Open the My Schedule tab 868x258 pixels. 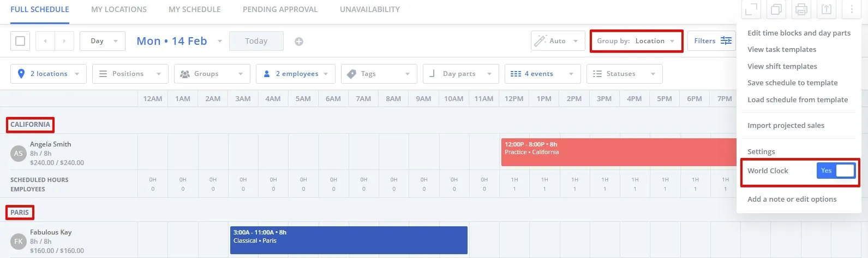point(195,9)
